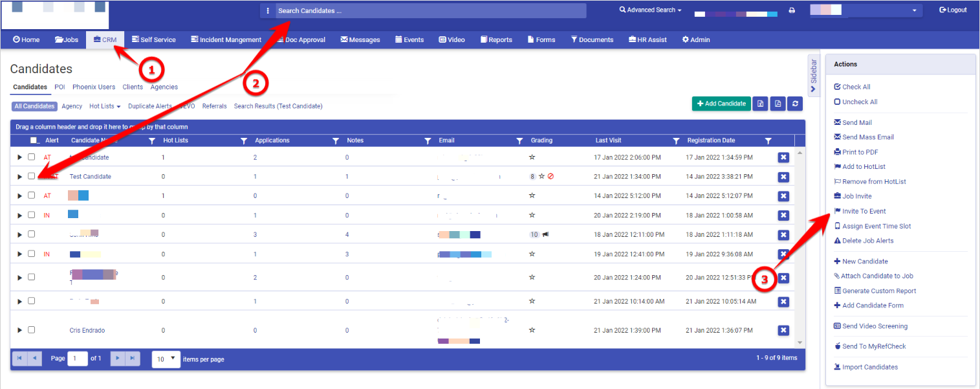Click the page number input box

click(x=78, y=359)
